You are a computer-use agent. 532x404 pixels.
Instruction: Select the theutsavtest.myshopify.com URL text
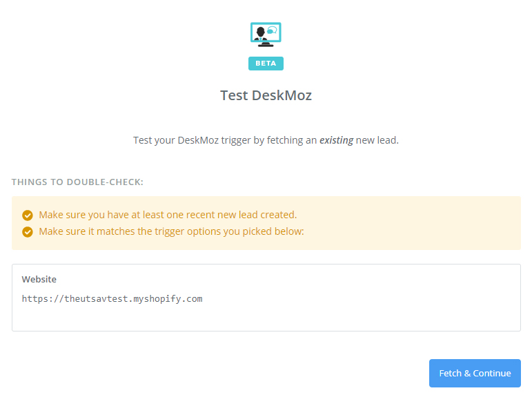point(112,299)
